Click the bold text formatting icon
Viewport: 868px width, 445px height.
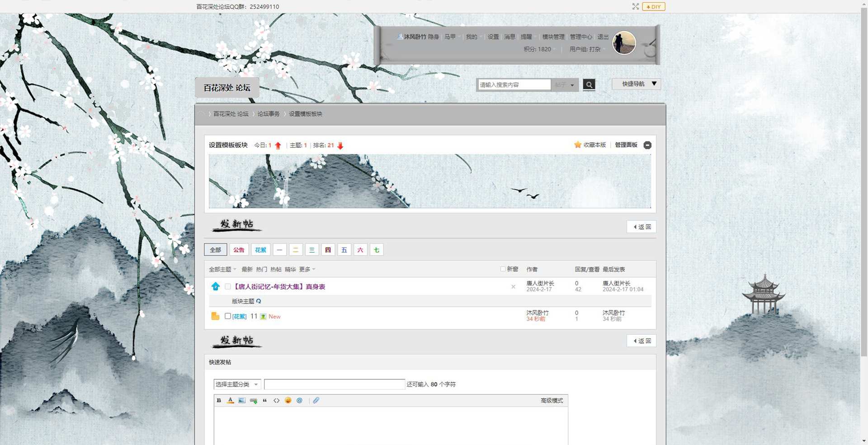coord(219,400)
